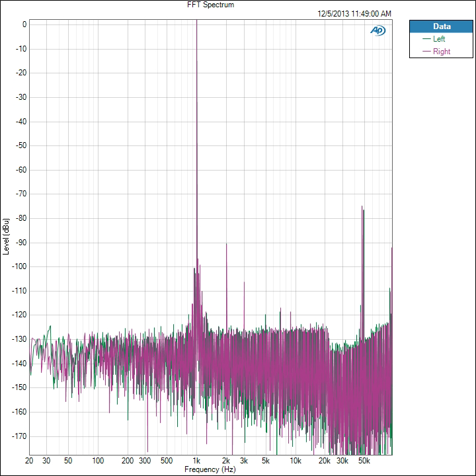476x476 pixels.
Task: Select the Right trace legend entry
Action: pyautogui.click(x=441, y=52)
